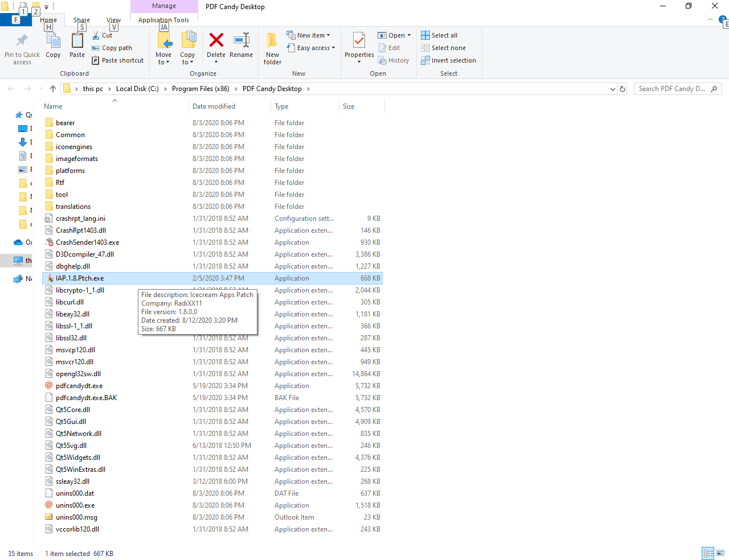The width and height of the screenshot is (729, 560).
Task: Select the unins000.exe file
Action: point(212,505)
